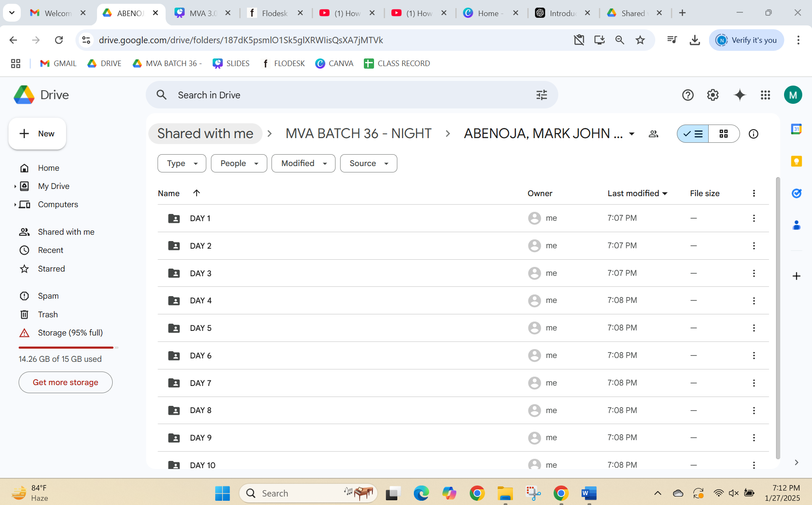Open the Google apps grid
Screen dimensions: 812x505
765,95
